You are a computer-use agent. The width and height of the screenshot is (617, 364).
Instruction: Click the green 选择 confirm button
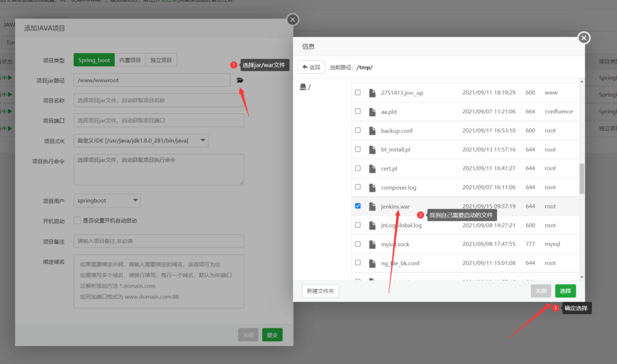pyautogui.click(x=565, y=291)
